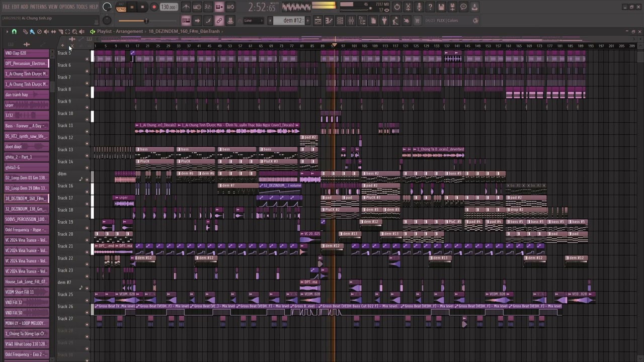Open the FILE menu

7,7
